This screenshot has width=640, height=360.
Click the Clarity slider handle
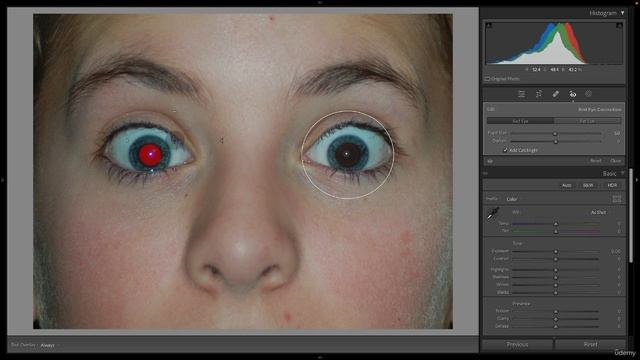point(556,319)
